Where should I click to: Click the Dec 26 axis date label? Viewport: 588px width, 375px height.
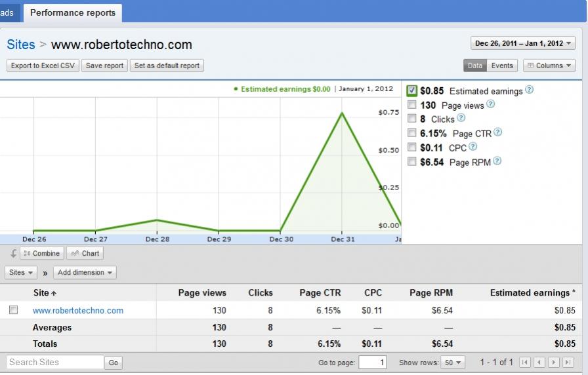coord(34,239)
